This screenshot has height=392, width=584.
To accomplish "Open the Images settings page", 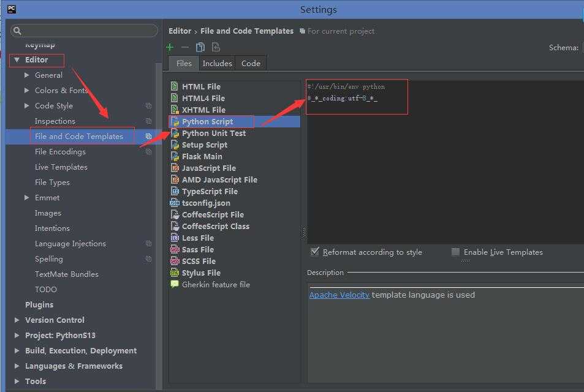I will (x=48, y=213).
